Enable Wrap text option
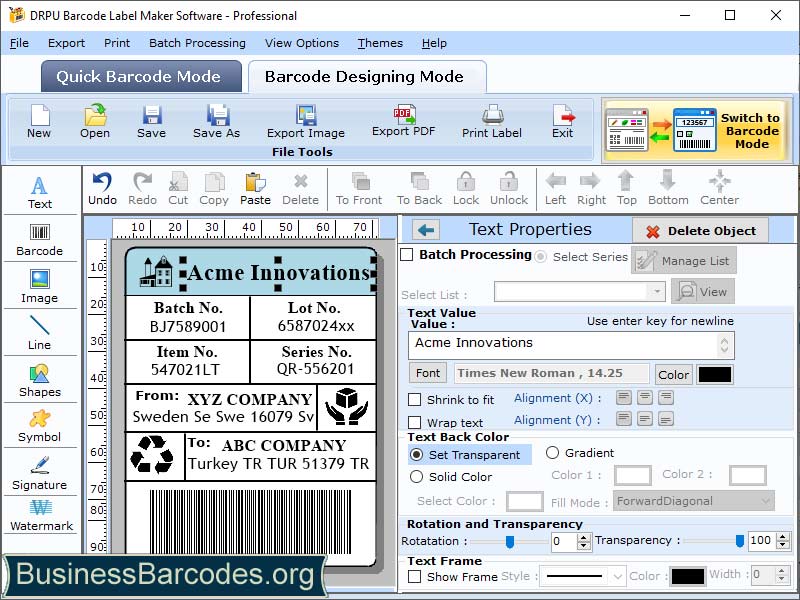Viewport: 800px width, 600px height. [415, 422]
